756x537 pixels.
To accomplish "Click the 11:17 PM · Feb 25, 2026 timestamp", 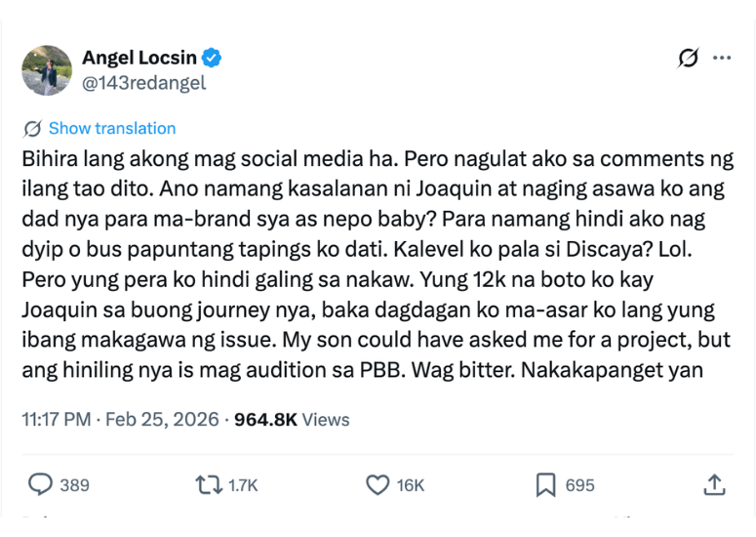I will (x=120, y=420).
